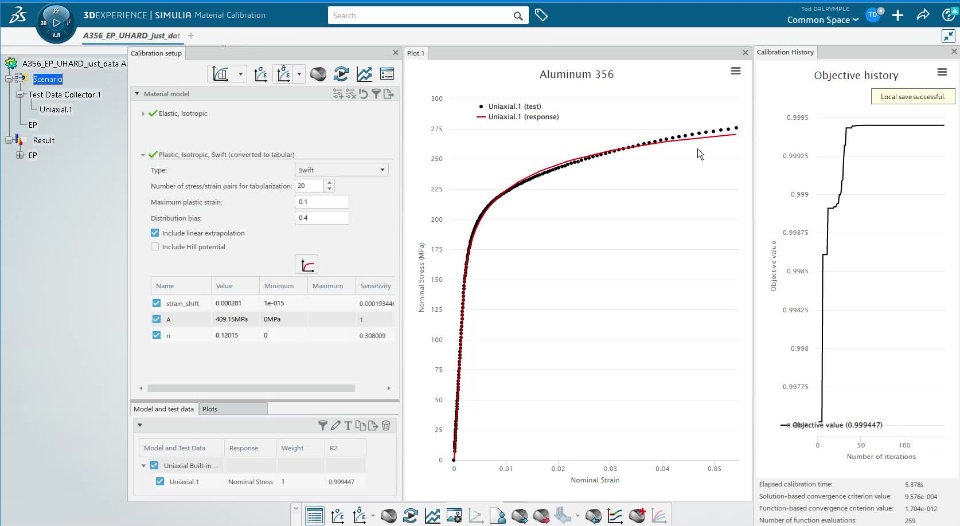Click the add parameter icon in Material model header
The image size is (960, 526).
[x=337, y=94]
